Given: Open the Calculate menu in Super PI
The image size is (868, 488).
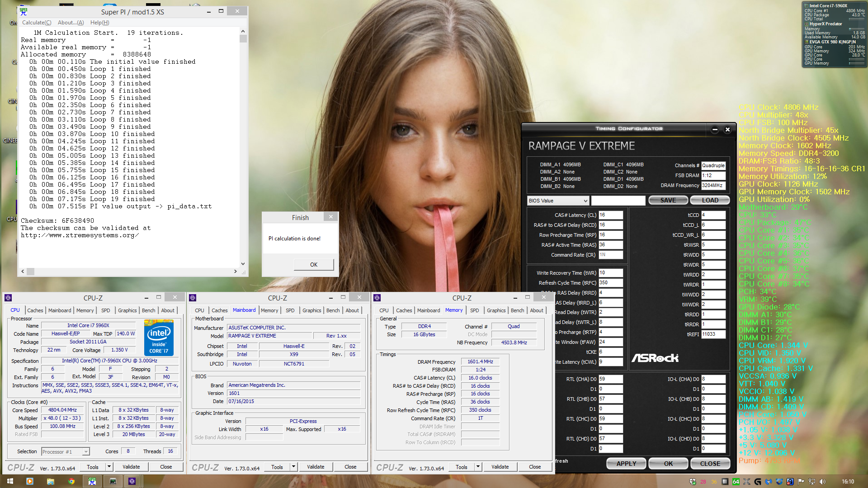Looking at the screenshot, I should 37,23.
